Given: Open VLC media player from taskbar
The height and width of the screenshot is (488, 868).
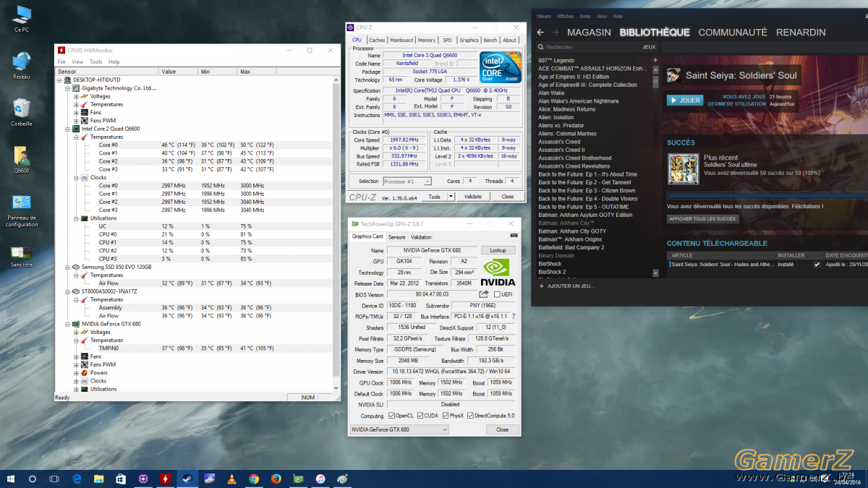Looking at the screenshot, I should pos(231,479).
